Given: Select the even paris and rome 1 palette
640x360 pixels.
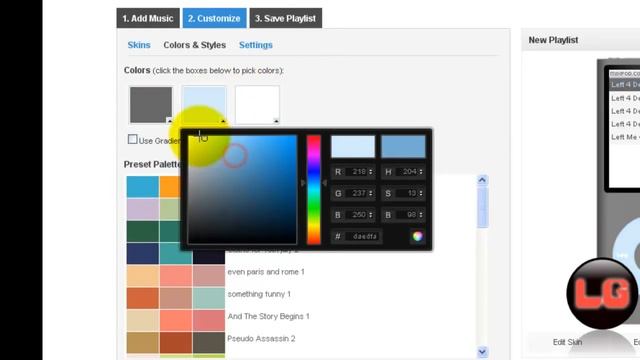Looking at the screenshot, I should 266,272.
